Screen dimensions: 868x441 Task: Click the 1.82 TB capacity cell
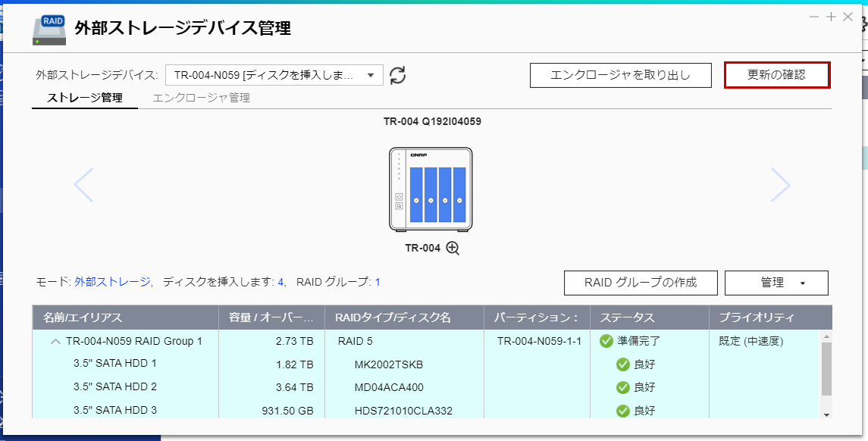pyautogui.click(x=294, y=364)
